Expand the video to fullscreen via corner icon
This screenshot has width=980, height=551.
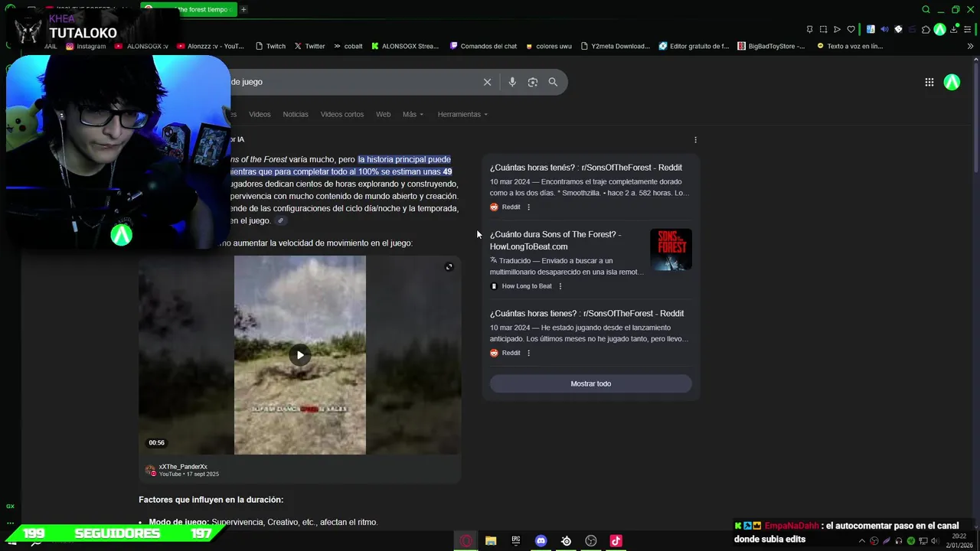(x=449, y=266)
